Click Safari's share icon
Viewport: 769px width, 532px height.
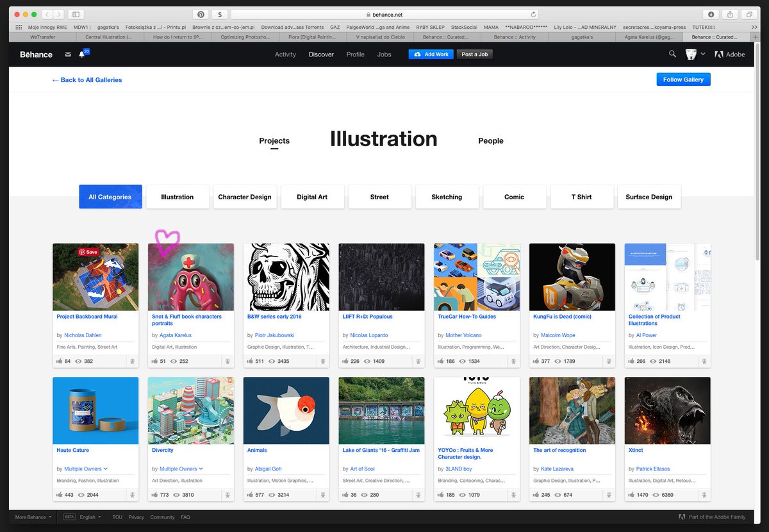pos(730,14)
